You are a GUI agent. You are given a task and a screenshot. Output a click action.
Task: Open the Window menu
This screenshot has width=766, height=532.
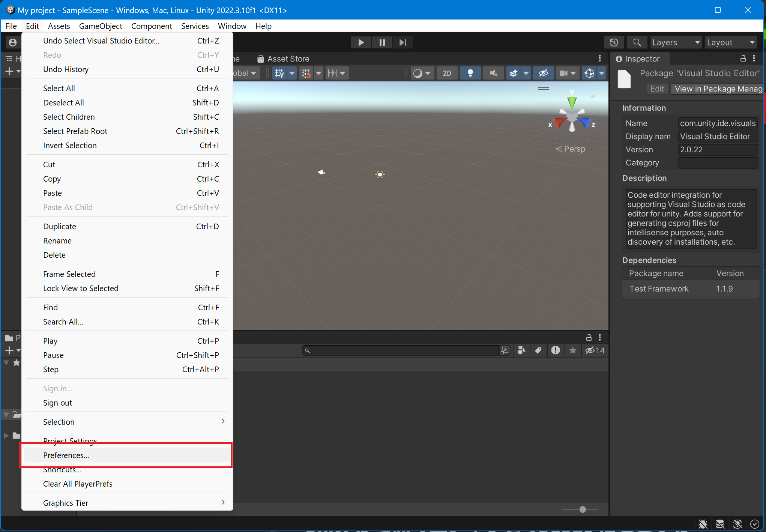click(232, 26)
